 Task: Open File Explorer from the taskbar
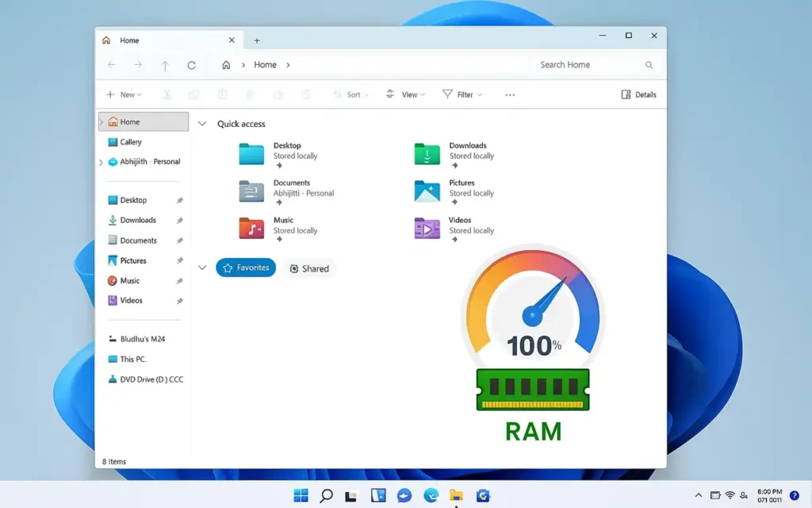click(x=456, y=495)
